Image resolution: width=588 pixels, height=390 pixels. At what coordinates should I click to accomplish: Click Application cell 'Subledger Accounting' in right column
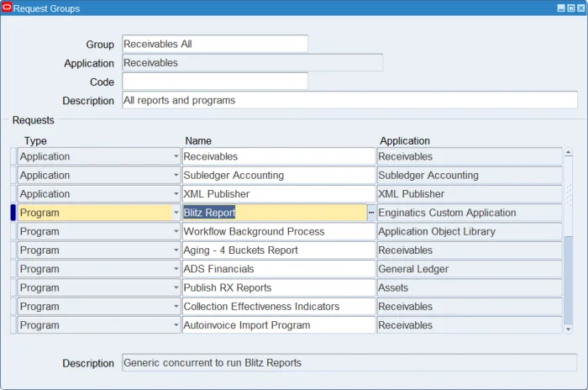point(470,176)
